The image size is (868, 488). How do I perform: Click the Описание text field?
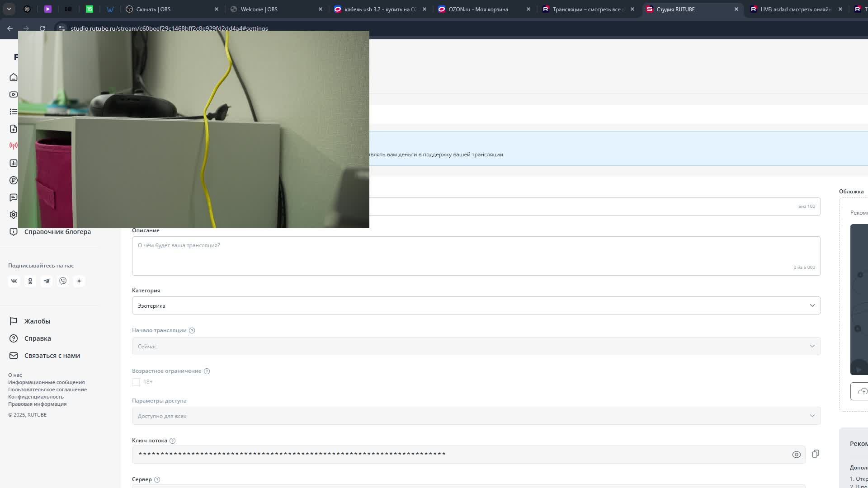(476, 256)
